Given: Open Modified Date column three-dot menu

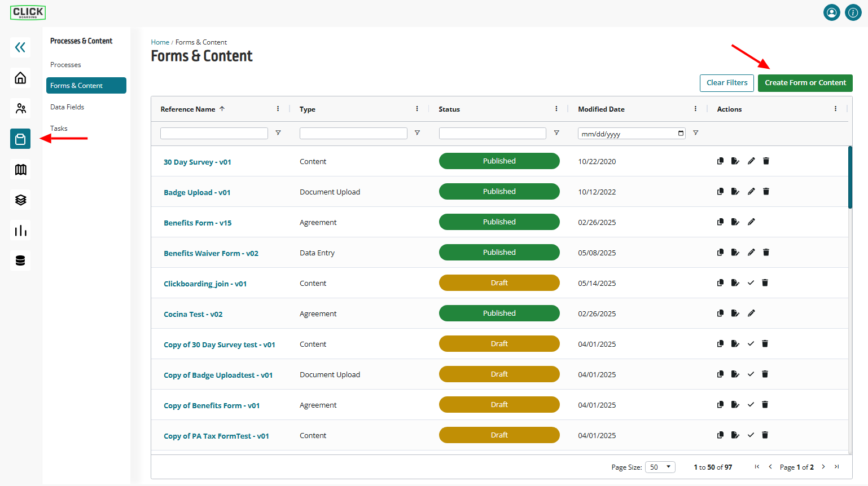Looking at the screenshot, I should coord(695,109).
